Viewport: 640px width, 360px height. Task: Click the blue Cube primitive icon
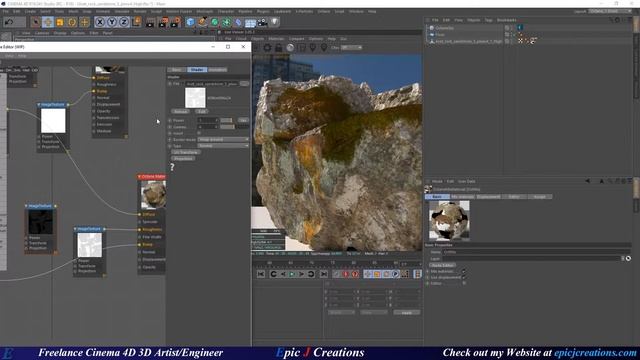click(x=190, y=22)
